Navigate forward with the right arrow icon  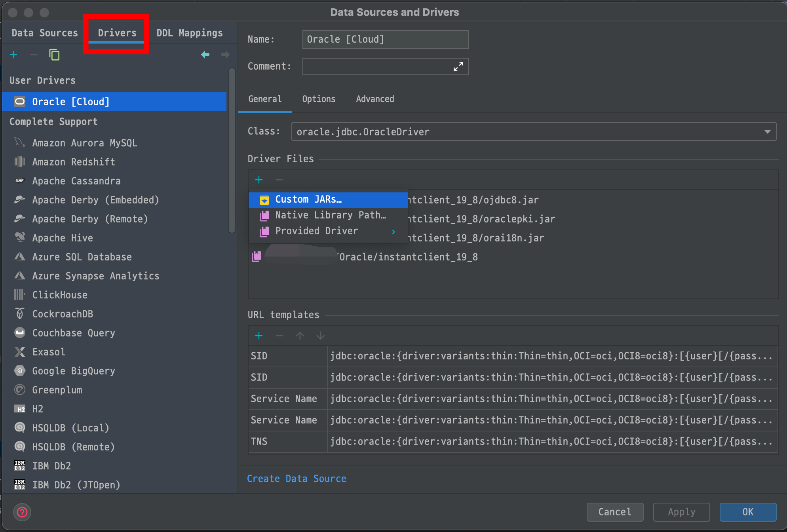tap(225, 55)
